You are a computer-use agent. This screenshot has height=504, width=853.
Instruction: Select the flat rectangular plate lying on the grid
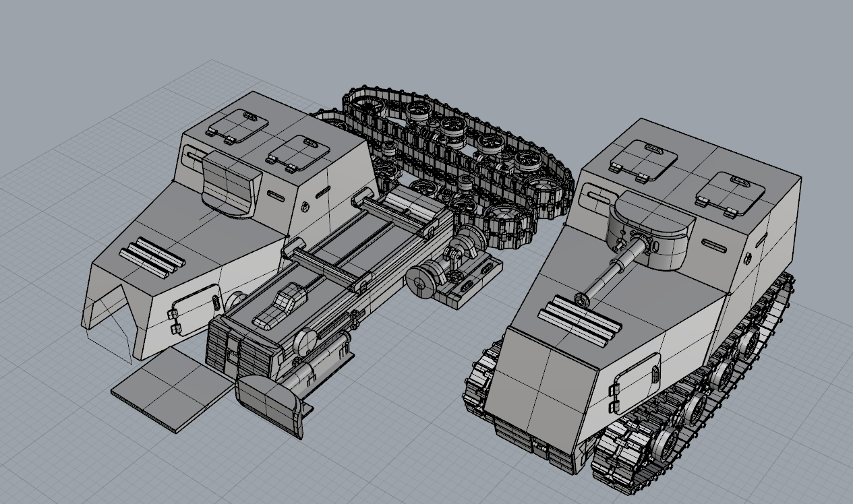[x=174, y=389]
